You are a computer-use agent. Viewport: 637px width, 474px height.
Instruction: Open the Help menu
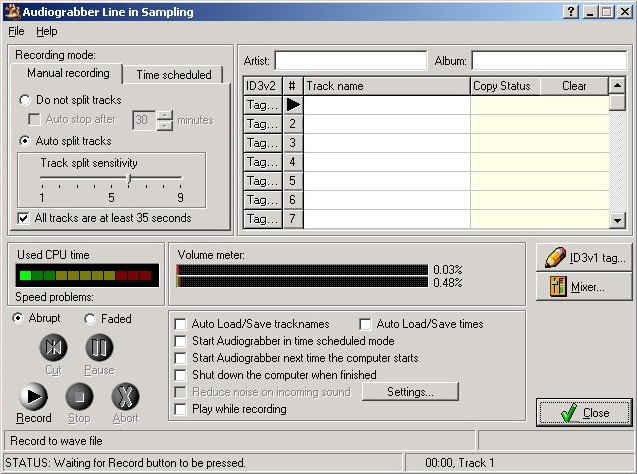tap(46, 31)
